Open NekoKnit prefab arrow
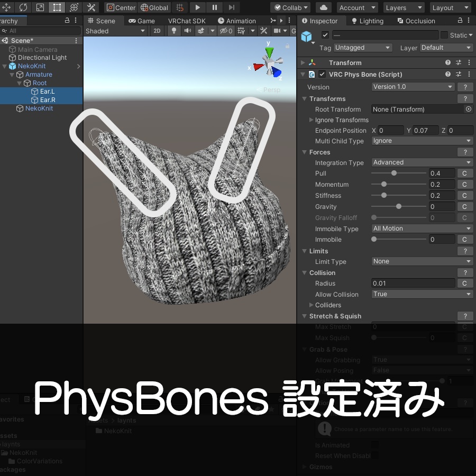Image resolution: width=476 pixels, height=476 pixels. point(79,66)
